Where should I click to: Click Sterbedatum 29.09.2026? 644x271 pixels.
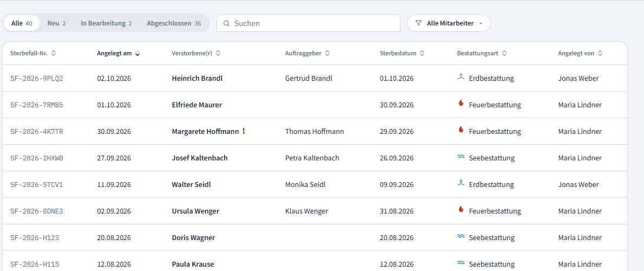397,132
